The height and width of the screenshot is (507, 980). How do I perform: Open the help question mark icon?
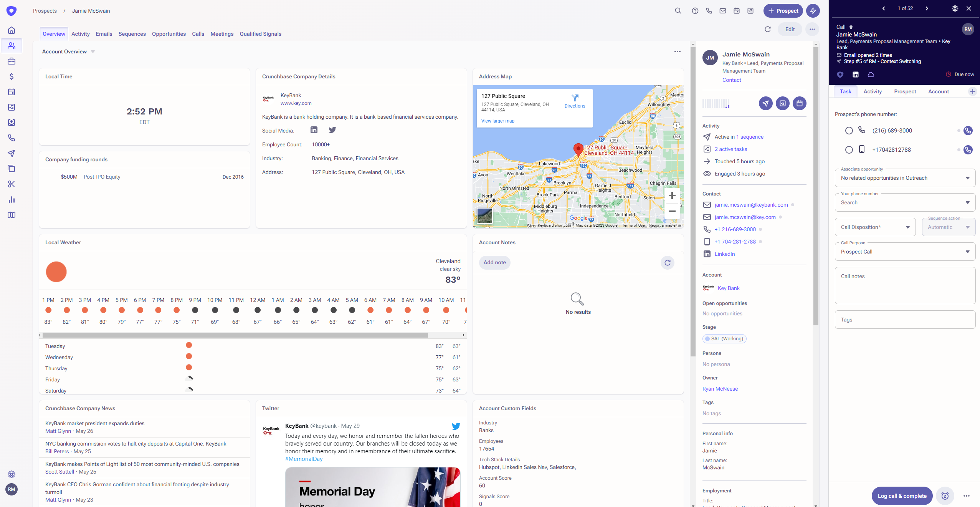point(695,11)
